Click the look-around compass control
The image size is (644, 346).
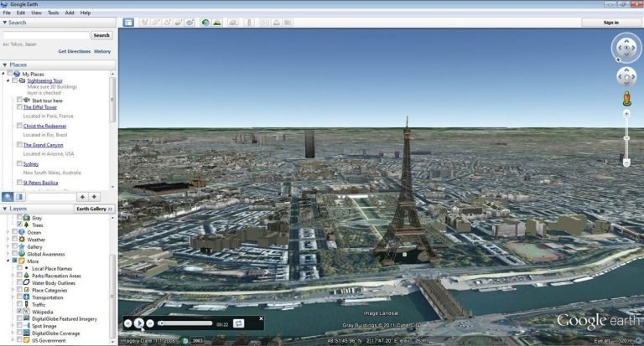click(626, 49)
